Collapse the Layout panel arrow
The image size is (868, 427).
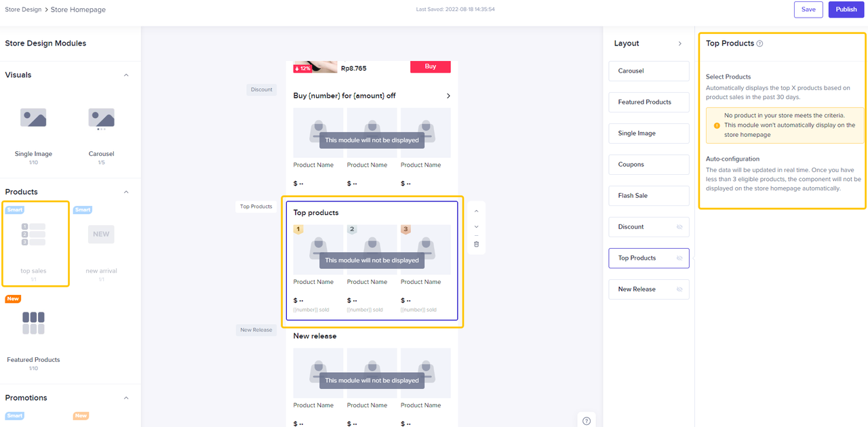tap(680, 43)
